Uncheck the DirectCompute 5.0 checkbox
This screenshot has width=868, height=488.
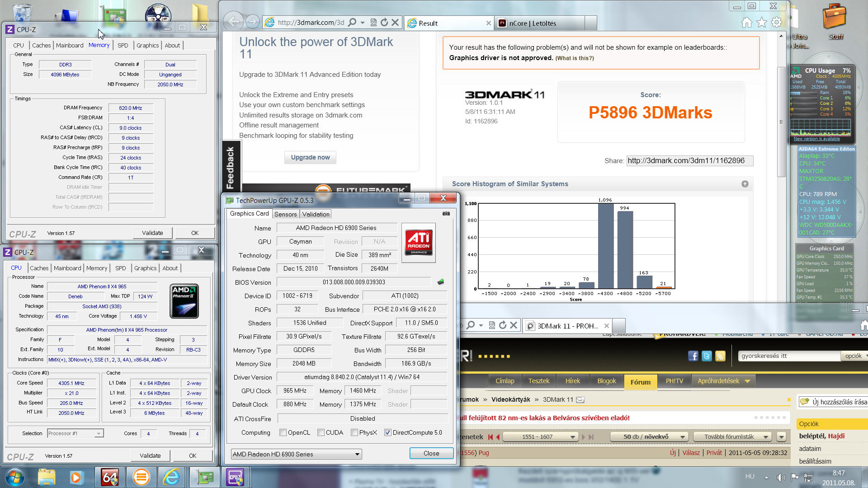387,432
